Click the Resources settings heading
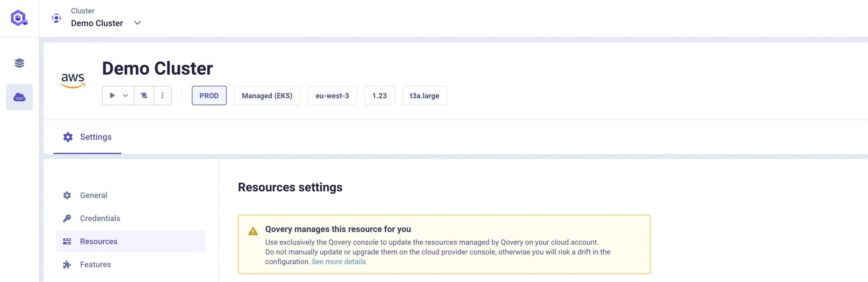This screenshot has width=868, height=282. click(290, 187)
